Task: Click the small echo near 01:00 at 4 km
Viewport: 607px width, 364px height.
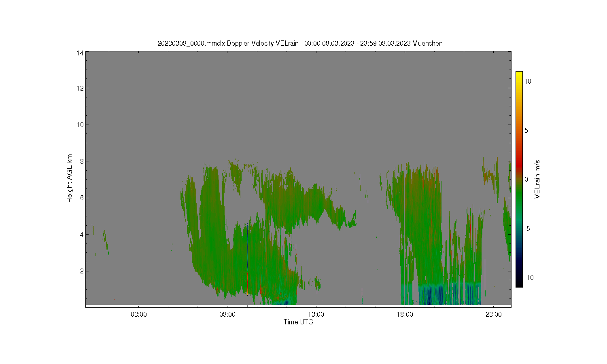Action: coord(106,242)
